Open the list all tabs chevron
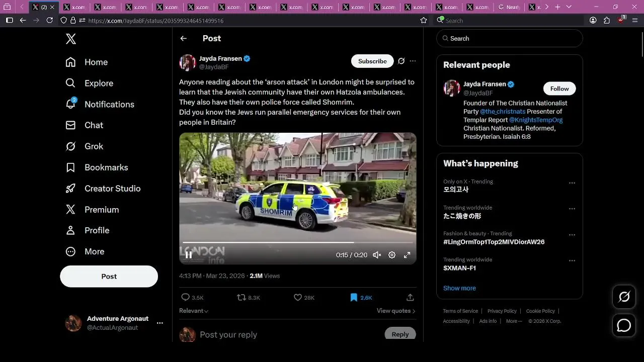The height and width of the screenshot is (362, 644). click(x=569, y=7)
